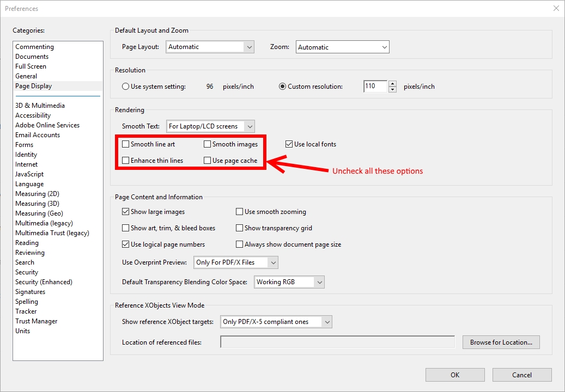The width and height of the screenshot is (565, 392).
Task: Open Show reference XObject targets dropdown
Action: tap(276, 322)
